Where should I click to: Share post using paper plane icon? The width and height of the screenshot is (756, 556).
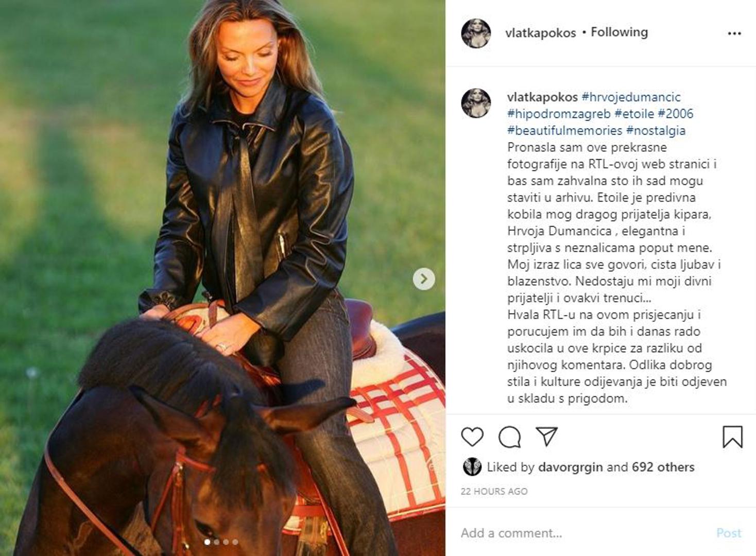point(546,436)
